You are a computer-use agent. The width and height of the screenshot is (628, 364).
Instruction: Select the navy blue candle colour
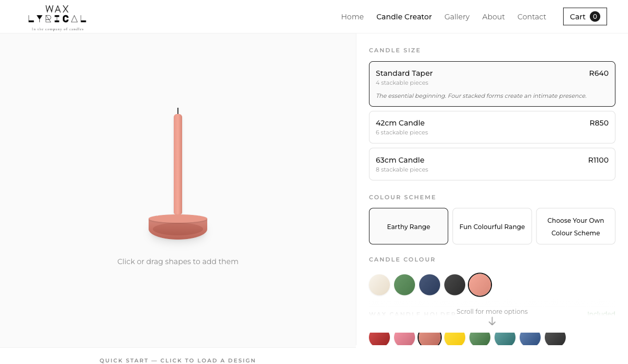[x=430, y=285]
